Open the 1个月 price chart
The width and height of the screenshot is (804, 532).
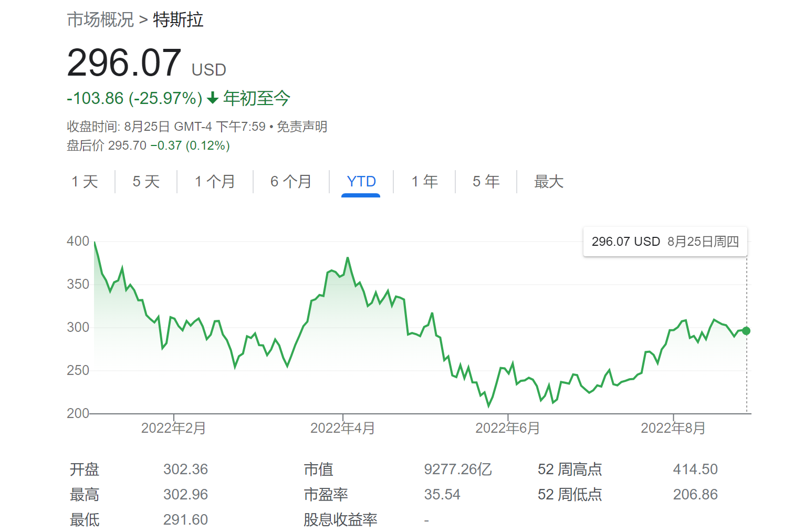(x=215, y=181)
